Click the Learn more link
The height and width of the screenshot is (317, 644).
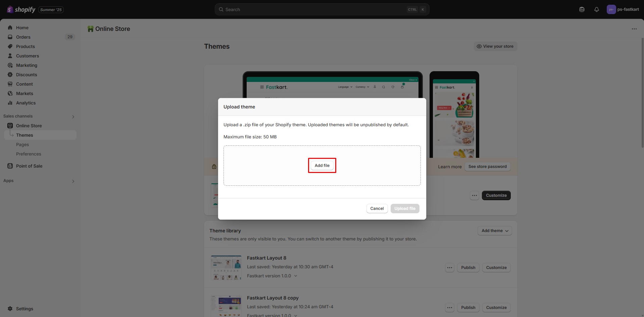(450, 167)
